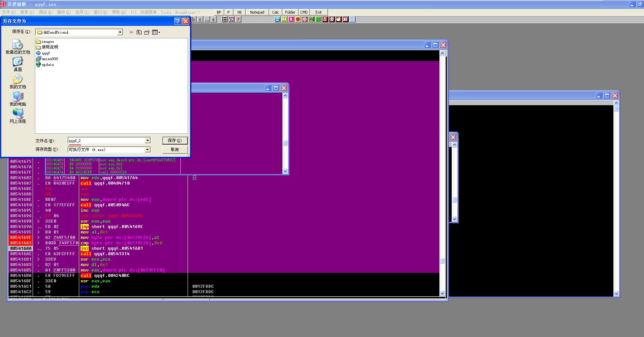Go back to previous folder in save dialog
The image size is (644, 337).
(x=132, y=32)
